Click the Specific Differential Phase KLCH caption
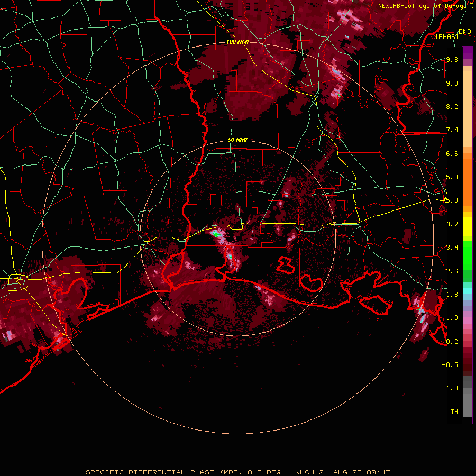This screenshot has width=476, height=476. pos(237,472)
